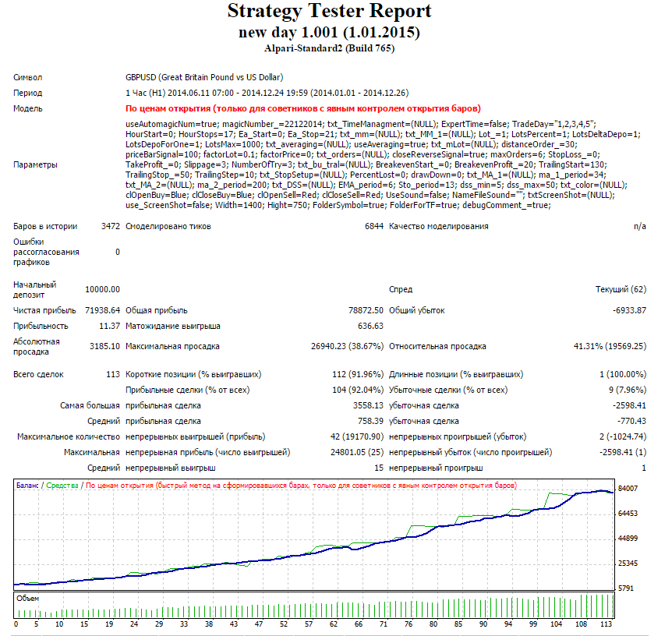Click the 'Спред' label
Image resolution: width=672 pixels, height=636 pixels.
click(x=401, y=290)
